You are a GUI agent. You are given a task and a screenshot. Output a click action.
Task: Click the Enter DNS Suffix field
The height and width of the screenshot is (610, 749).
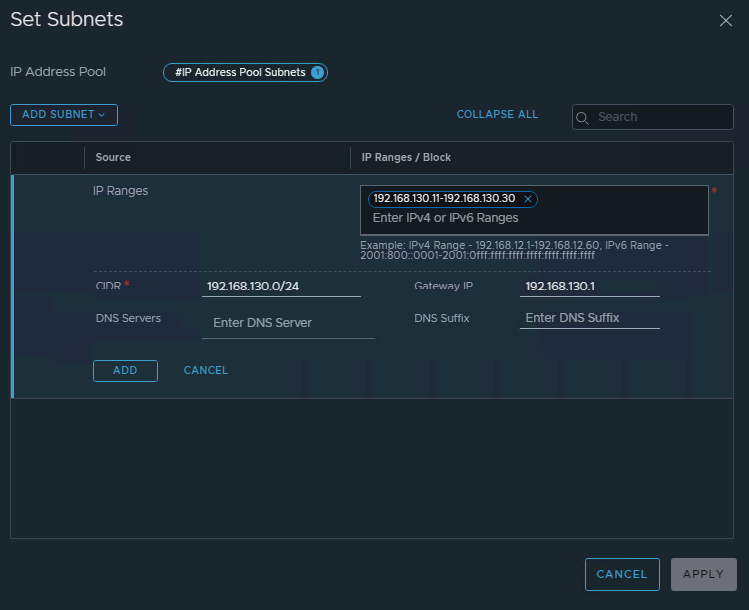(590, 318)
